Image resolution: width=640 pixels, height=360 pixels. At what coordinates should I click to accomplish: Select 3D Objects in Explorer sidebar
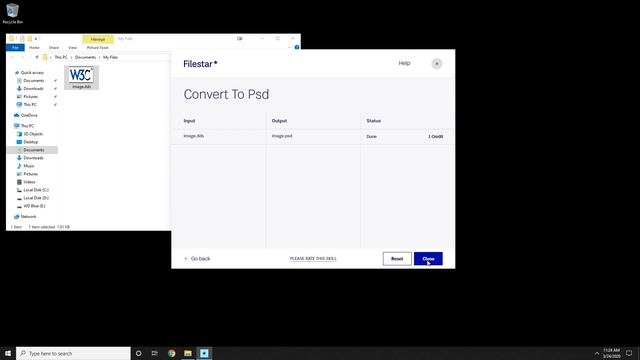33,134
